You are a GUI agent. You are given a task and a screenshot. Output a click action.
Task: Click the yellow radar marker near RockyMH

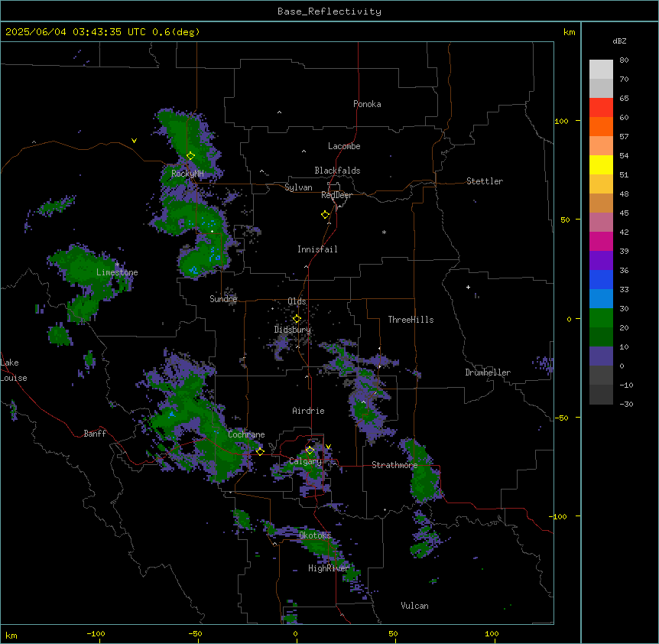coord(190,156)
